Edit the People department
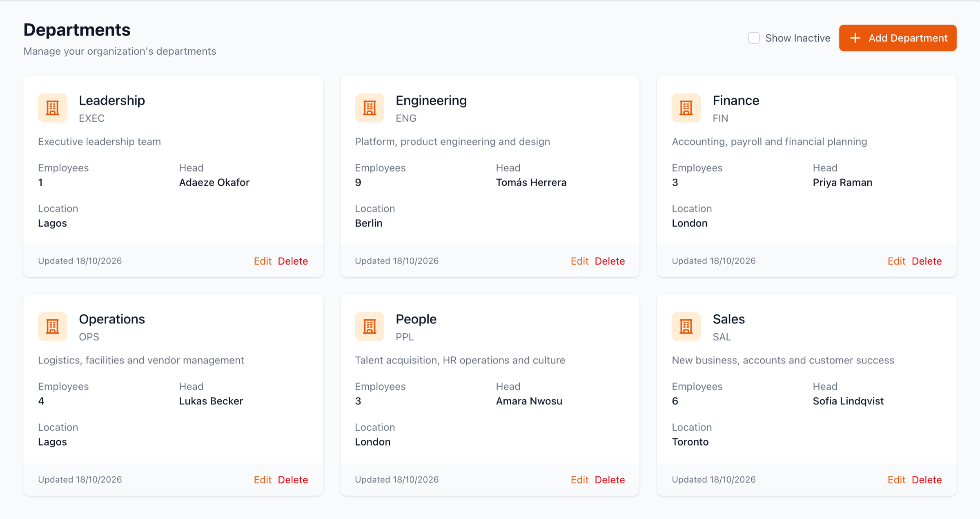Viewport: 980px width, 519px height. [x=579, y=479]
